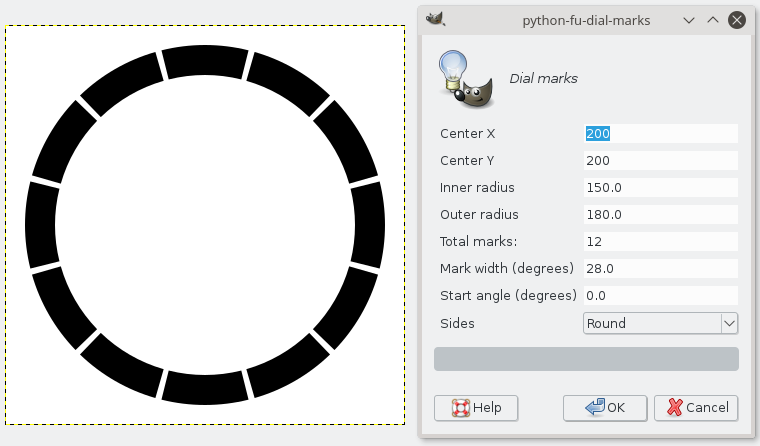760x446 pixels.
Task: Click the Total marks field
Action: [x=661, y=241]
